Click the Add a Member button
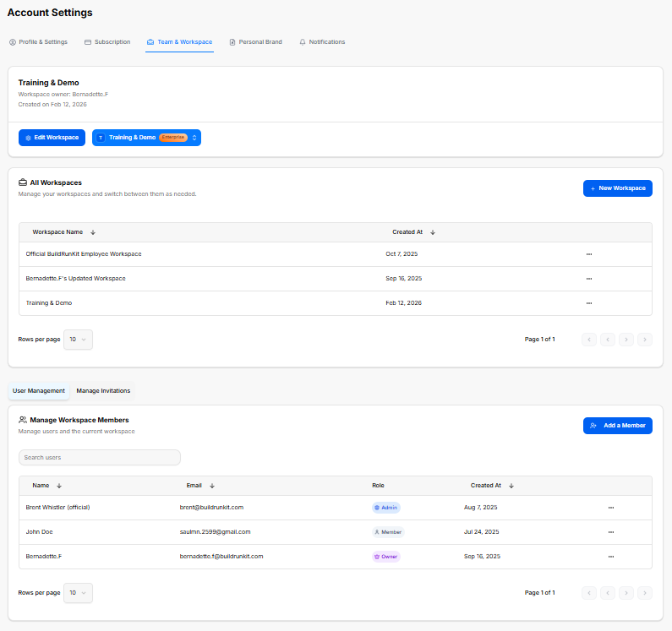Screen dimensions: 672x631 coord(618,426)
